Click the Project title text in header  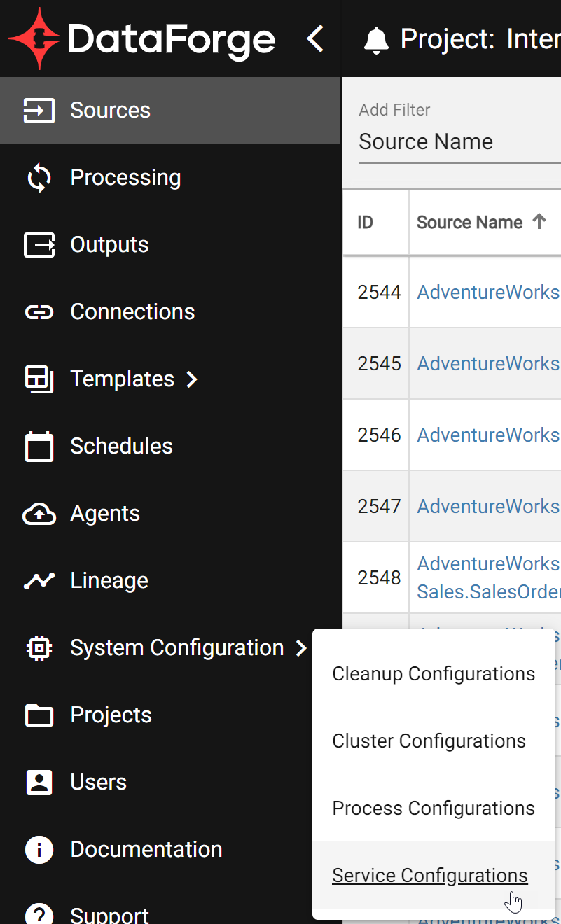[480, 39]
